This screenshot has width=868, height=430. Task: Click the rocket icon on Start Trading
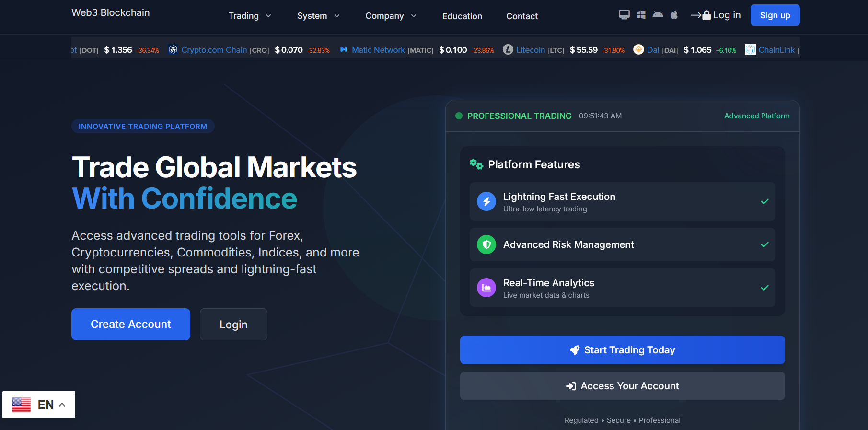tap(575, 350)
